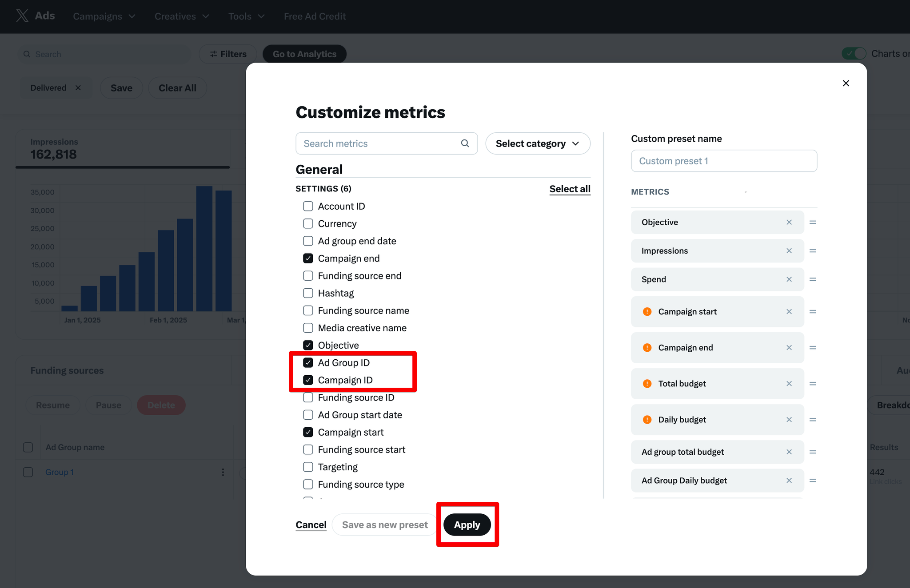This screenshot has width=910, height=588.
Task: Remove Spend metric from list
Action: pyautogui.click(x=789, y=279)
